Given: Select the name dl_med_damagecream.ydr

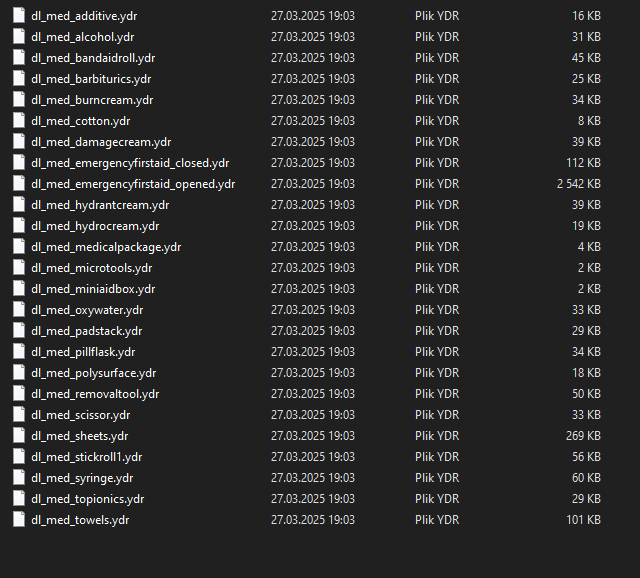Looking at the screenshot, I should tap(101, 142).
